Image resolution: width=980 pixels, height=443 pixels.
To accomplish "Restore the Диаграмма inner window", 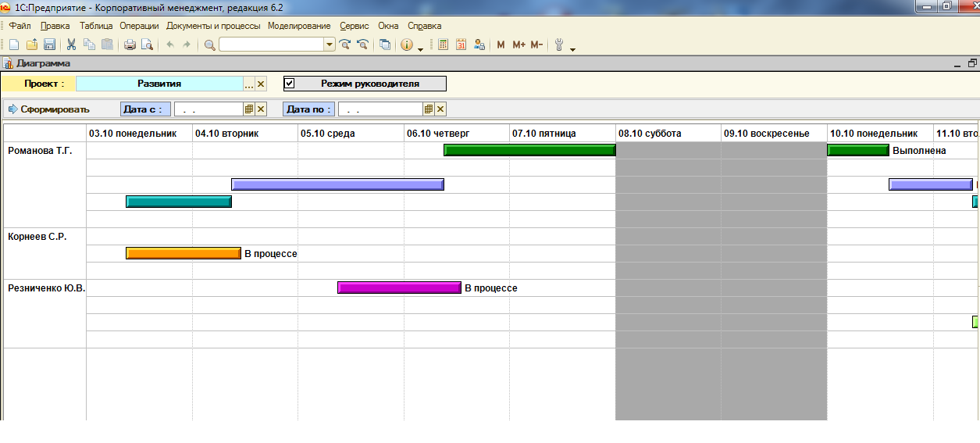I will point(972,63).
